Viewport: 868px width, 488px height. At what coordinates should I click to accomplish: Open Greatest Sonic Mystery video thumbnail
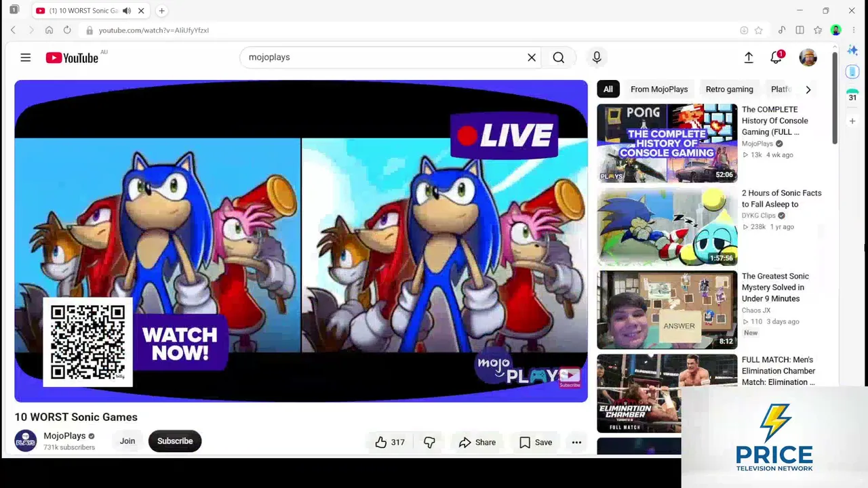click(667, 310)
